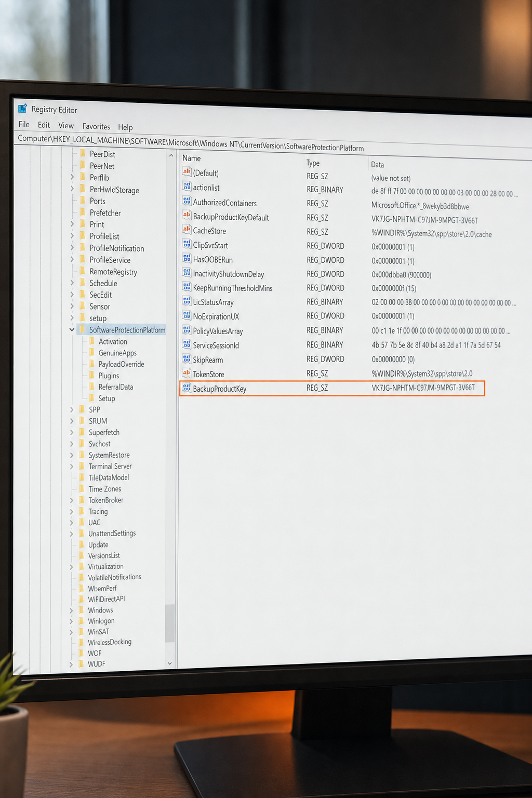Open the File menu
The width and height of the screenshot is (532, 798).
pyautogui.click(x=24, y=124)
